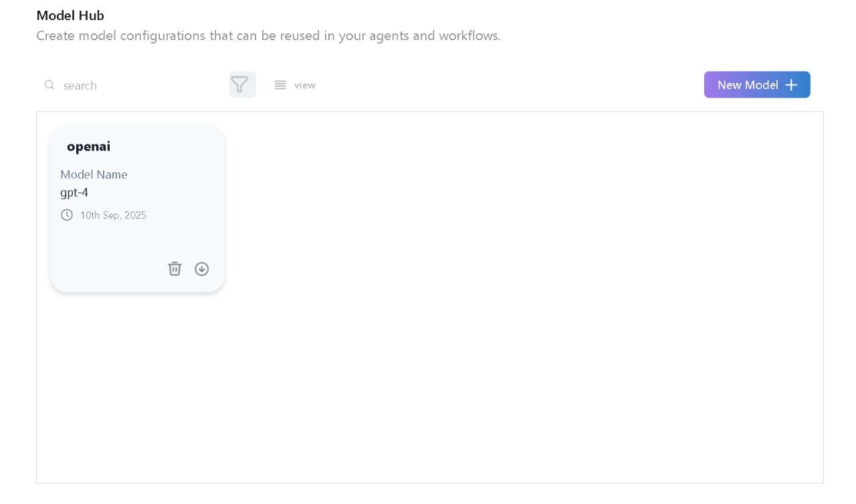Click the search magnifier icon
Screen dimensions: 856x504
point(49,85)
